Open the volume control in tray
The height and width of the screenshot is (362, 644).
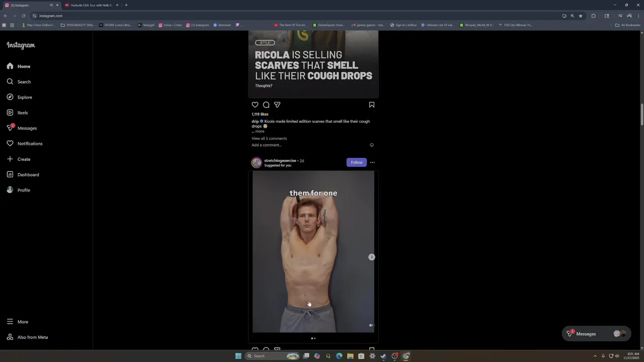coord(617,356)
